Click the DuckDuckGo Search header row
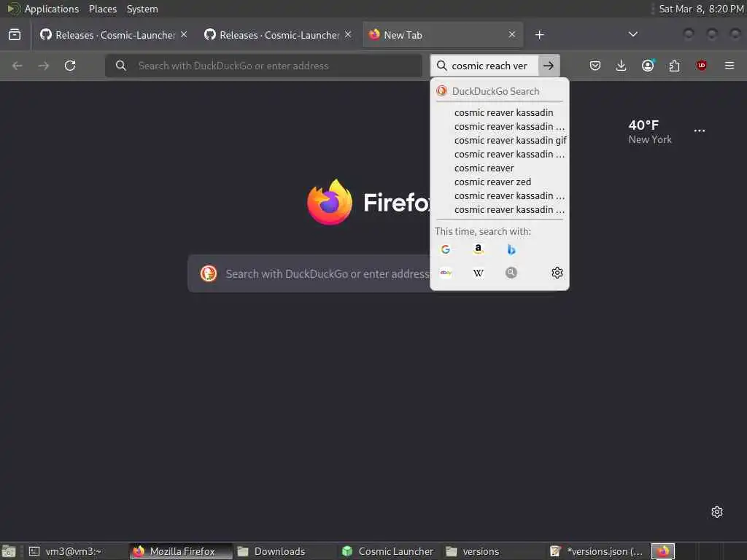 pyautogui.click(x=499, y=91)
